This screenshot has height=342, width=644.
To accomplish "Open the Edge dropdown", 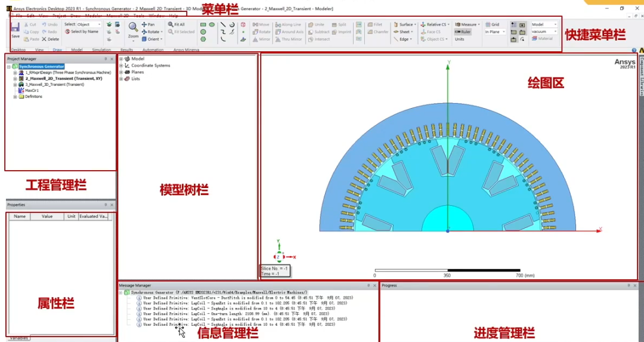I will click(403, 39).
